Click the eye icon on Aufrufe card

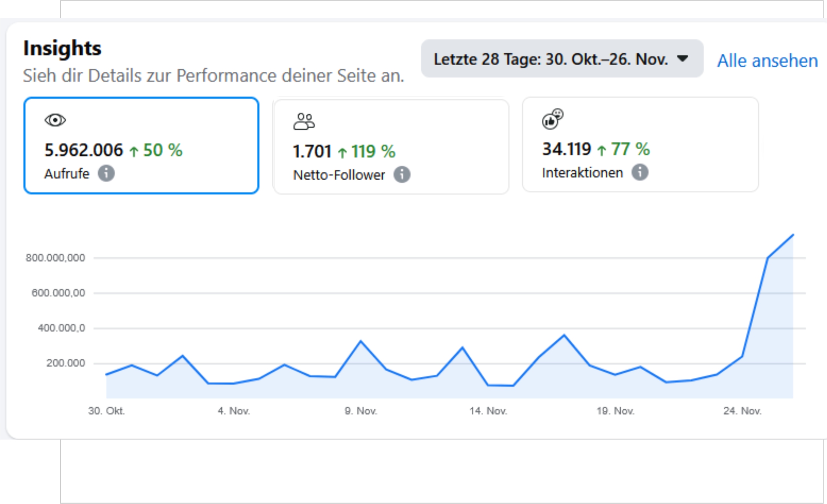coord(55,120)
